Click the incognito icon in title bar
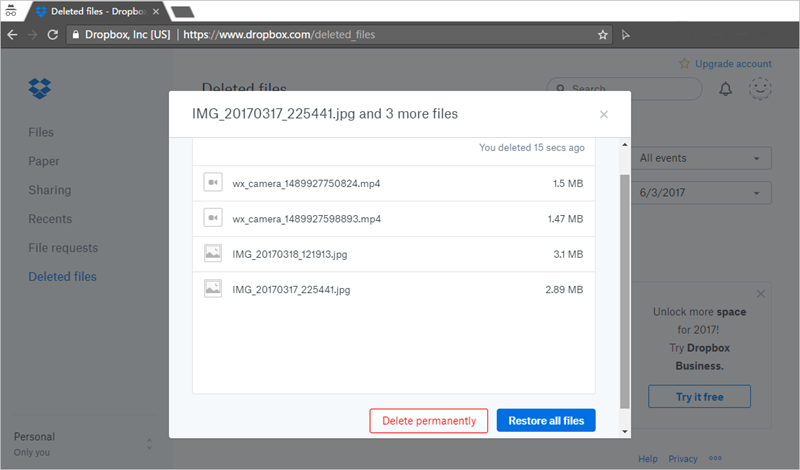This screenshot has height=470, width=800. pos(11,11)
